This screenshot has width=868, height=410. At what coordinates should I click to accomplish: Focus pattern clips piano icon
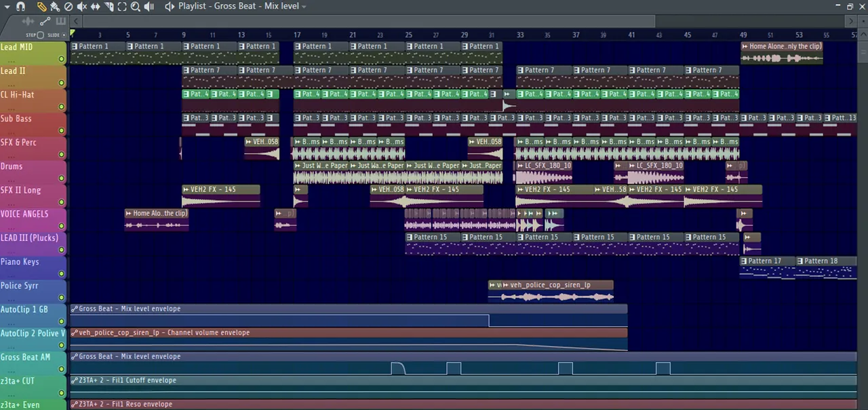pos(60,21)
